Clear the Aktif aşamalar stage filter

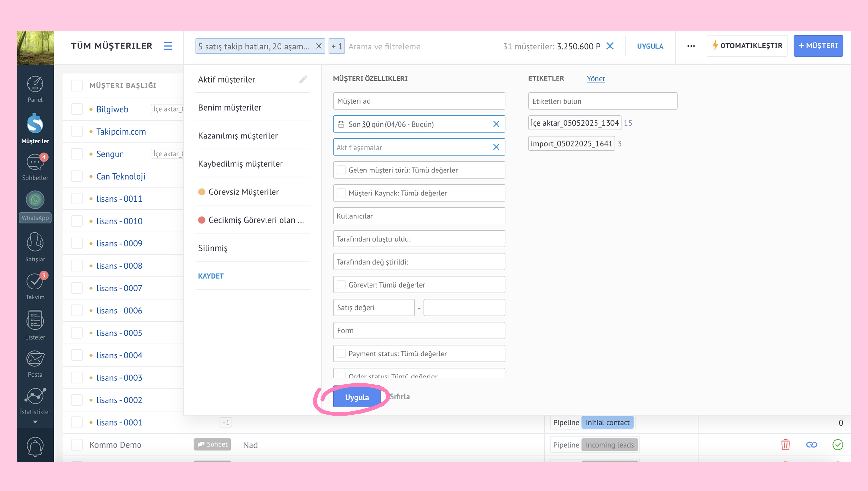(x=496, y=147)
